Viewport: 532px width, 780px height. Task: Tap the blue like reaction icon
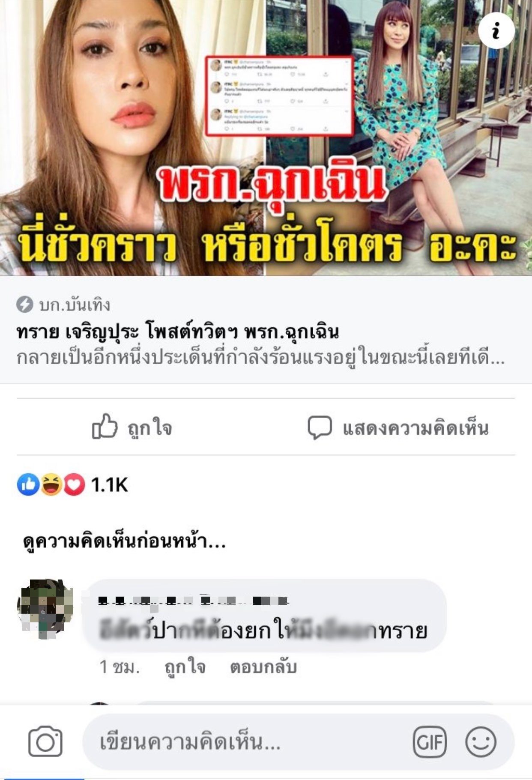click(28, 485)
